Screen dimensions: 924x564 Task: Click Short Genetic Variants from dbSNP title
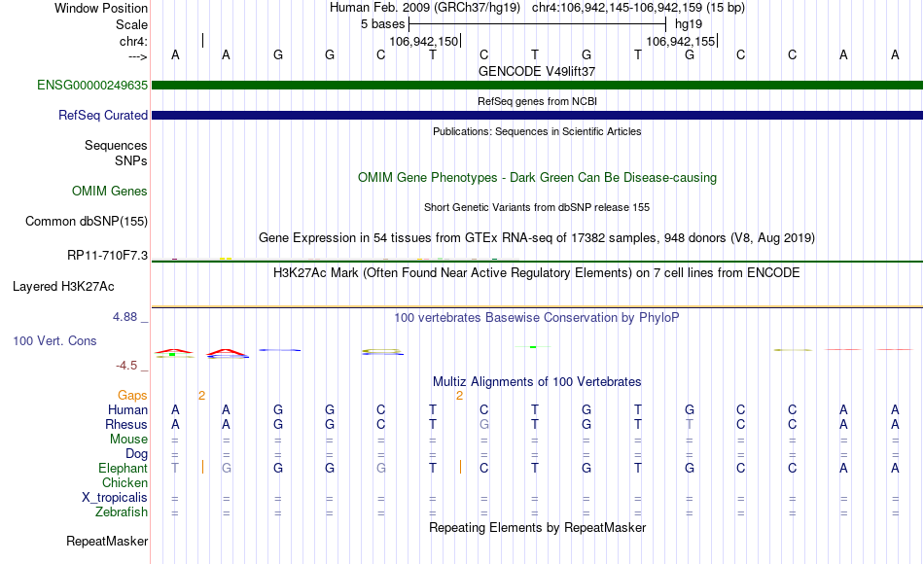537,207
